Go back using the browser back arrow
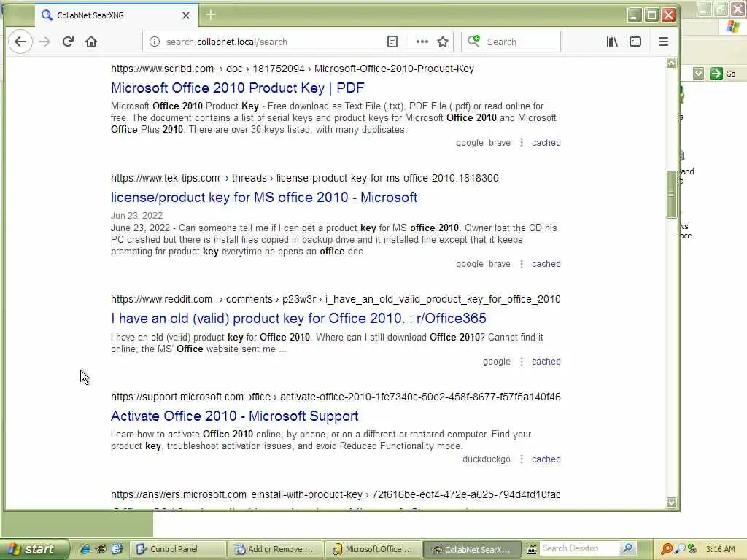The image size is (747, 560). click(20, 42)
